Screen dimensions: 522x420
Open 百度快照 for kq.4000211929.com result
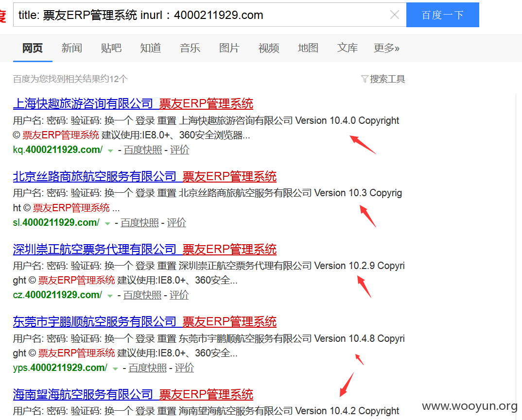click(x=143, y=150)
